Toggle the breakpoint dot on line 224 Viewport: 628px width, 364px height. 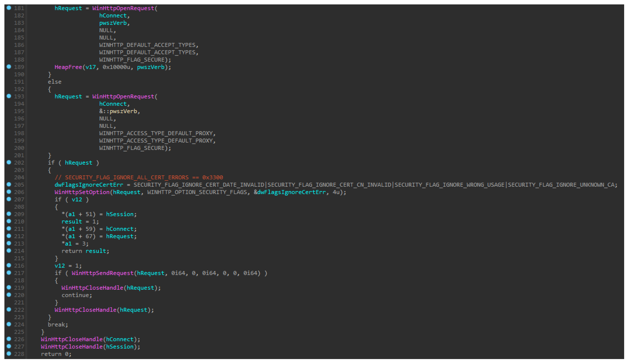click(9, 324)
